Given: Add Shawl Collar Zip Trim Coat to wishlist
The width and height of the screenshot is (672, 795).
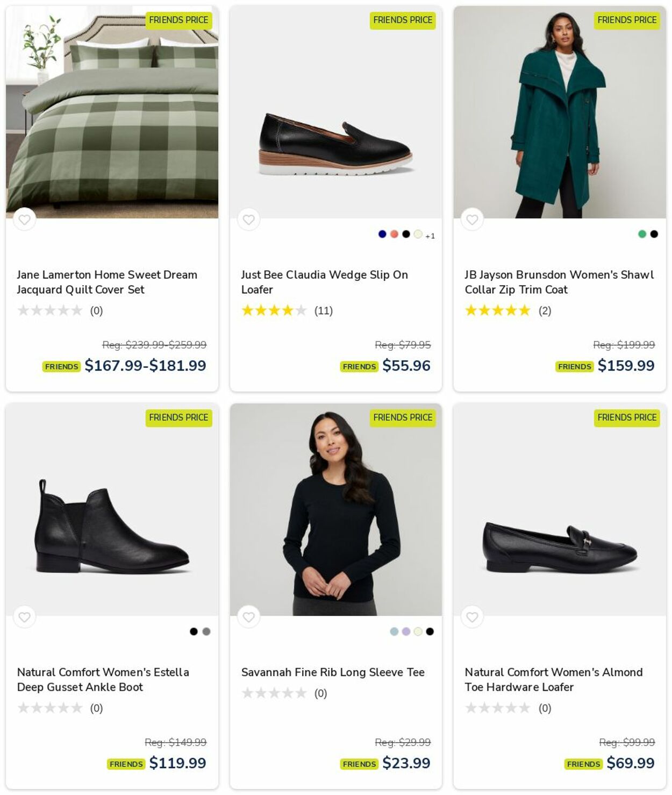Looking at the screenshot, I should 472,219.
